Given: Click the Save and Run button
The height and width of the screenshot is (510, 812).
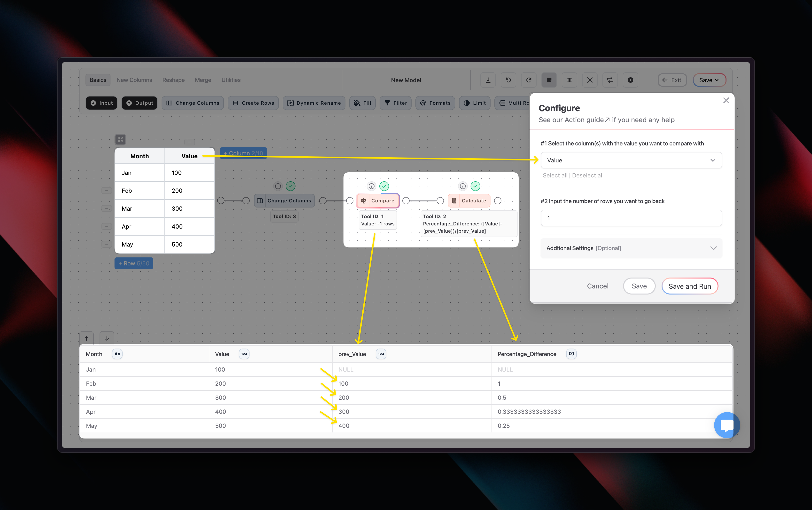Looking at the screenshot, I should tap(690, 286).
